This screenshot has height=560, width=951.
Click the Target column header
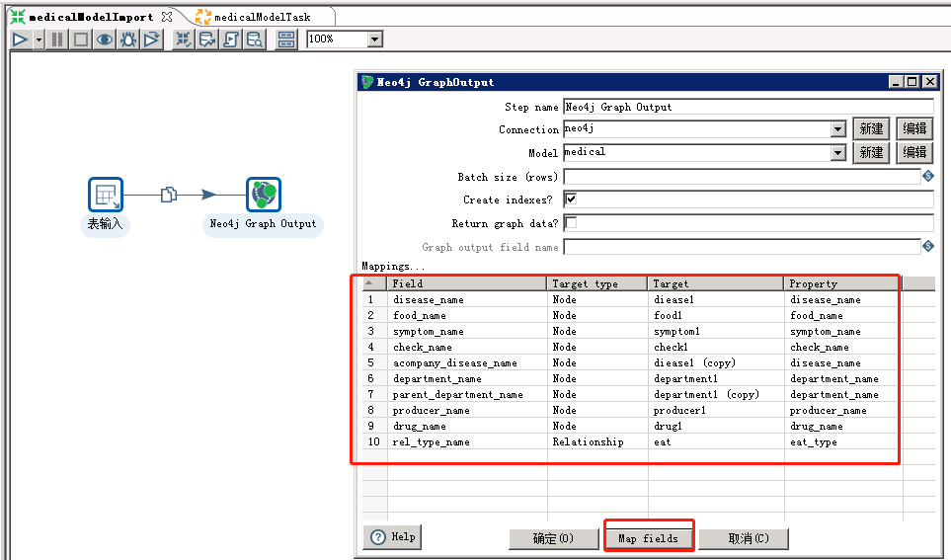(x=716, y=283)
